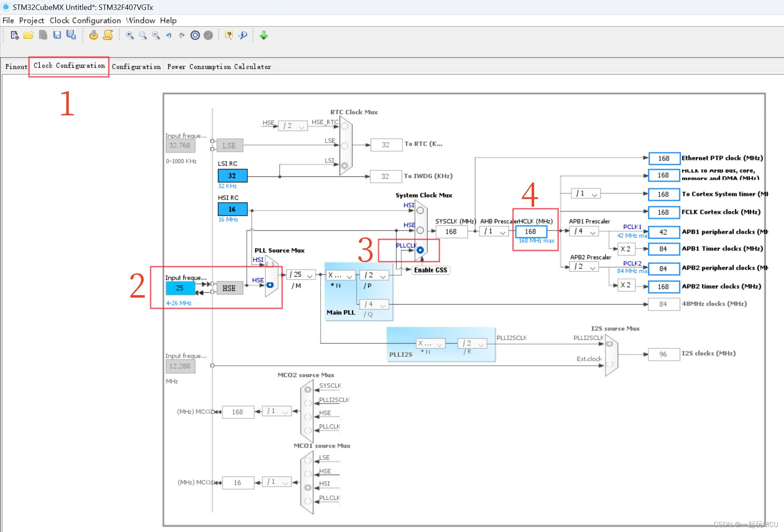Open the MCO1 output divider dropdown
Screen dimensions: 784x532
pyautogui.click(x=277, y=482)
